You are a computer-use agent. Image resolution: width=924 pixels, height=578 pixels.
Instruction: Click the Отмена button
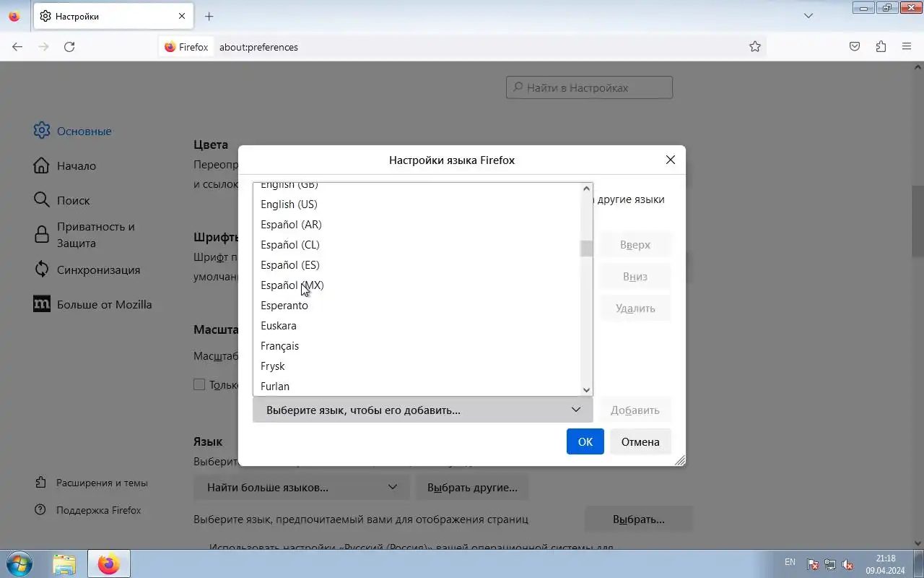pyautogui.click(x=640, y=441)
